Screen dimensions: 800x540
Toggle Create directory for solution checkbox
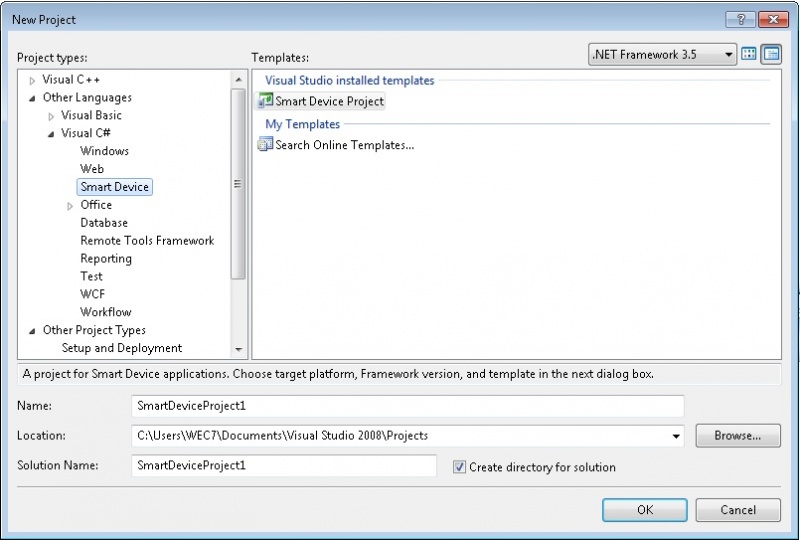(459, 467)
